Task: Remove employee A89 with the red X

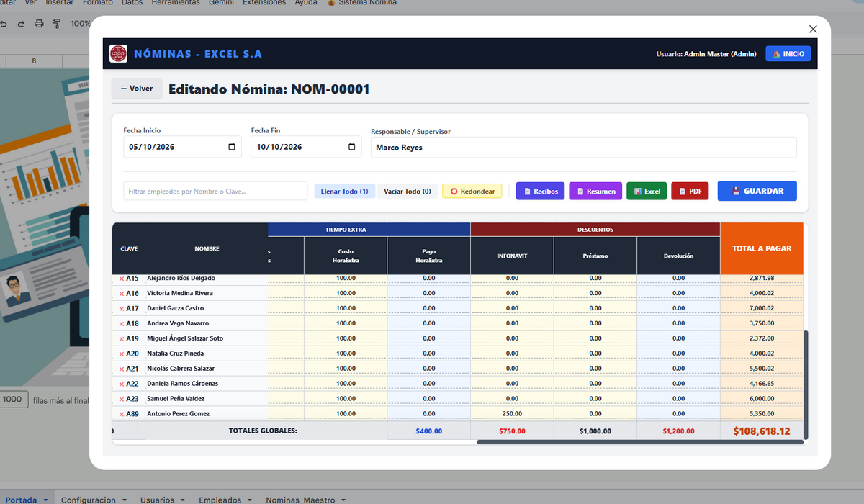Action: click(x=121, y=415)
